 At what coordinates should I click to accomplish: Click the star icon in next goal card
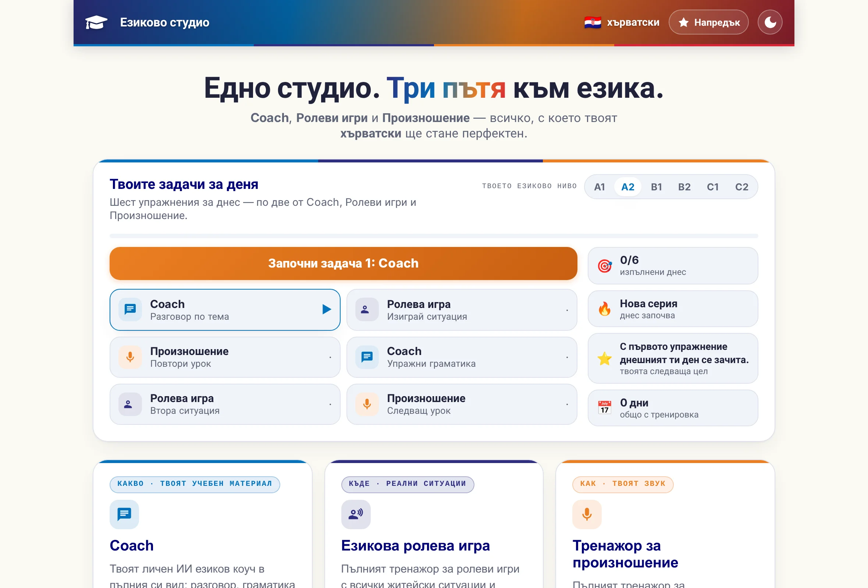pyautogui.click(x=604, y=358)
